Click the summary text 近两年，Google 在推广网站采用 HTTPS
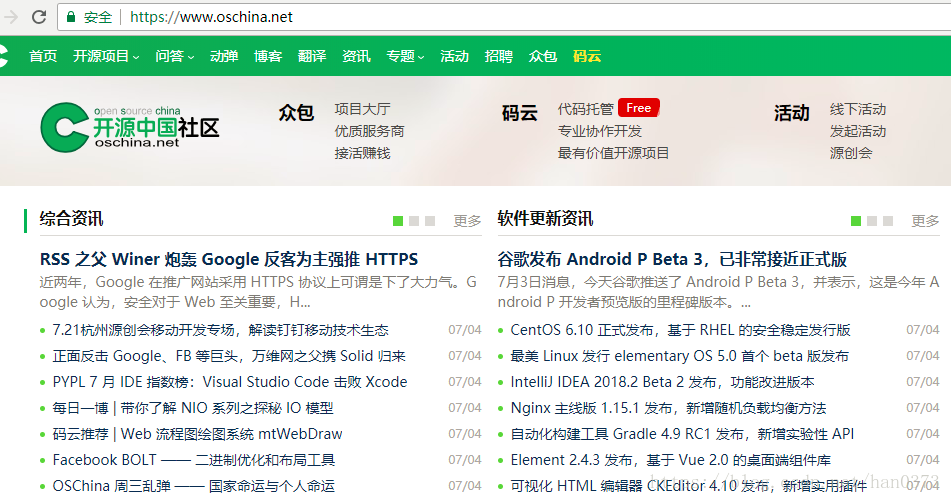 [258, 292]
